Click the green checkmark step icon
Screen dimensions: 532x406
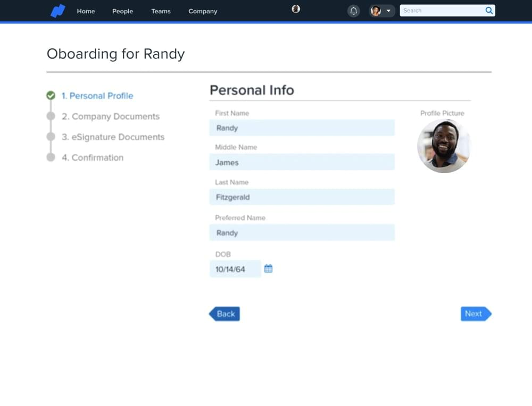click(51, 96)
